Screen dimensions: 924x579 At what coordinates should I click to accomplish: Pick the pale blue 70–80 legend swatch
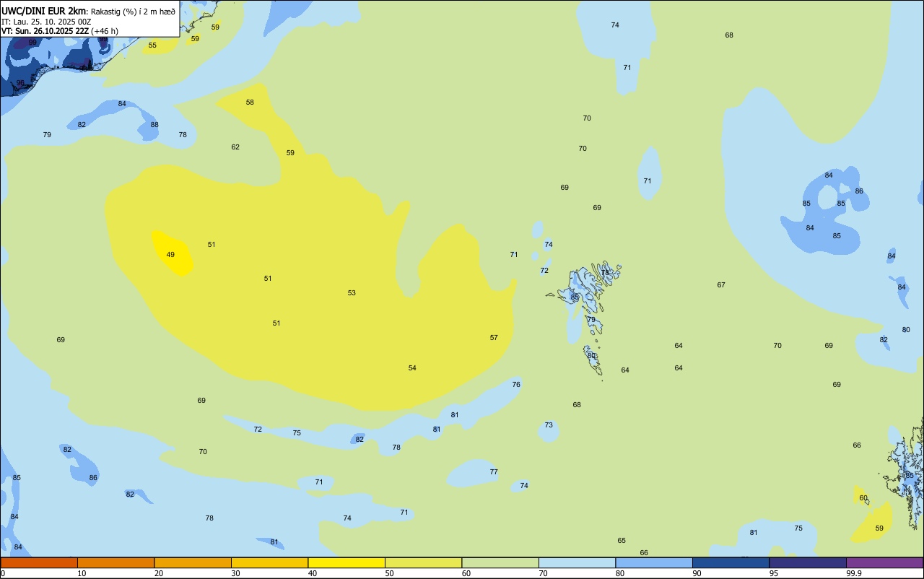(x=577, y=562)
